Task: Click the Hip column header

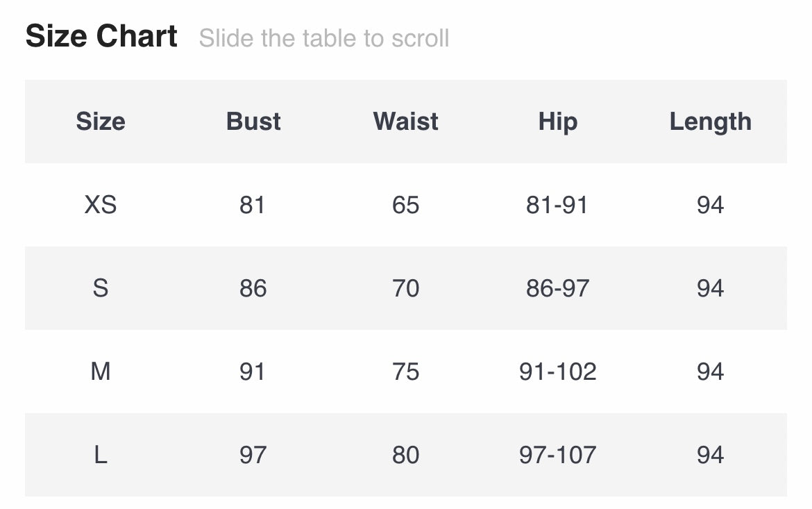Action: tap(557, 122)
